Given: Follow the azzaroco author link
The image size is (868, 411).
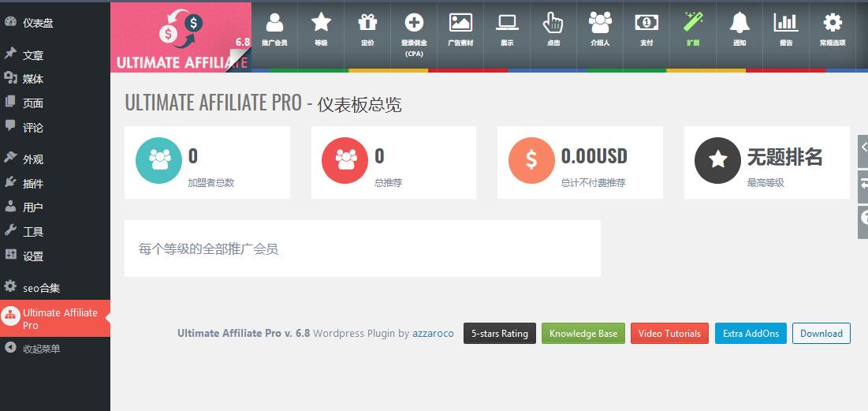Looking at the screenshot, I should tap(433, 334).
